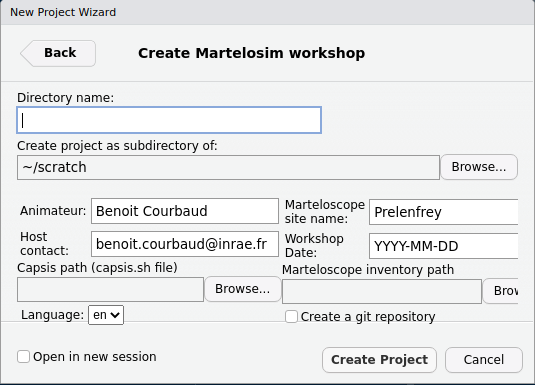Image resolution: width=535 pixels, height=385 pixels.
Task: Open the Language dropdown
Action: point(106,315)
